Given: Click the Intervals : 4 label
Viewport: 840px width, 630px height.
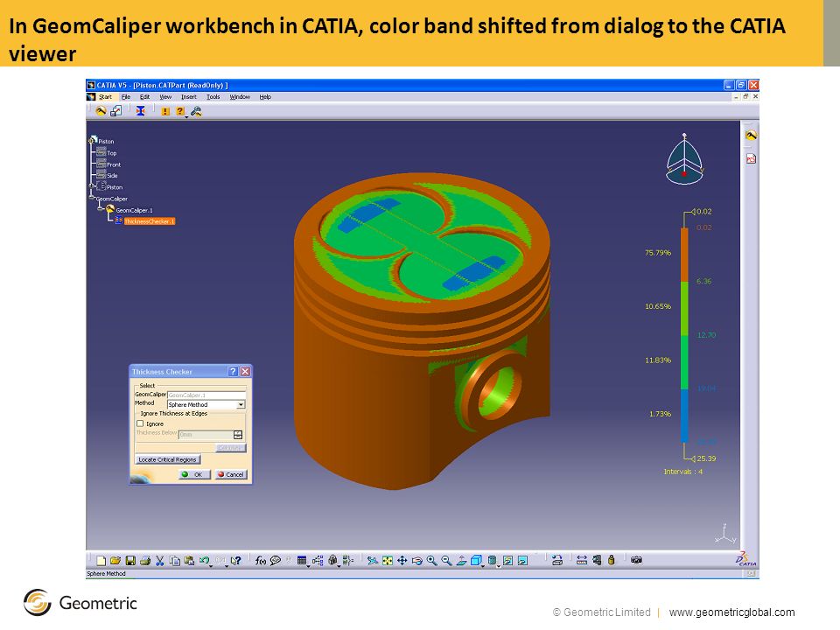Looking at the screenshot, I should [683, 472].
